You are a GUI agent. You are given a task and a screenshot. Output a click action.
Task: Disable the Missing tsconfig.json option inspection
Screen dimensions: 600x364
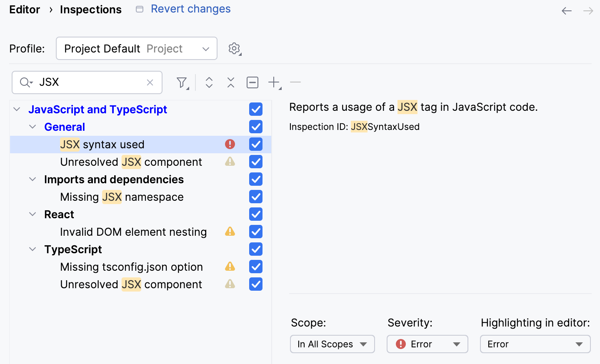coord(255,267)
